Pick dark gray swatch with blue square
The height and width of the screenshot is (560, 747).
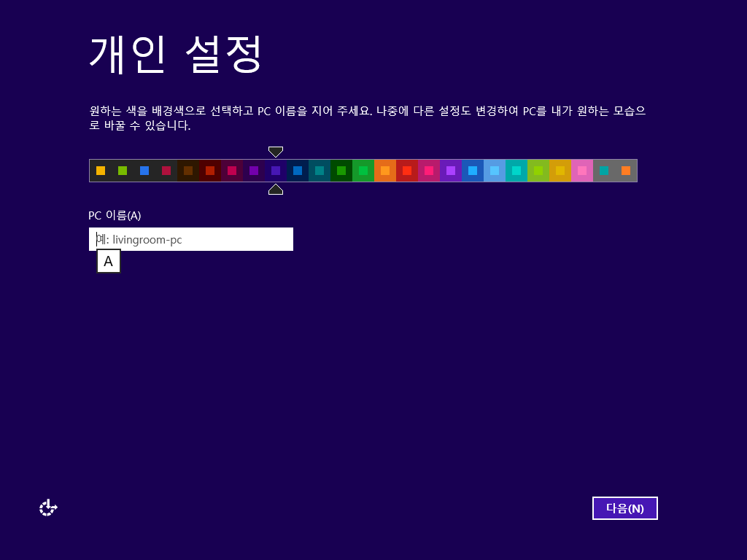(144, 171)
